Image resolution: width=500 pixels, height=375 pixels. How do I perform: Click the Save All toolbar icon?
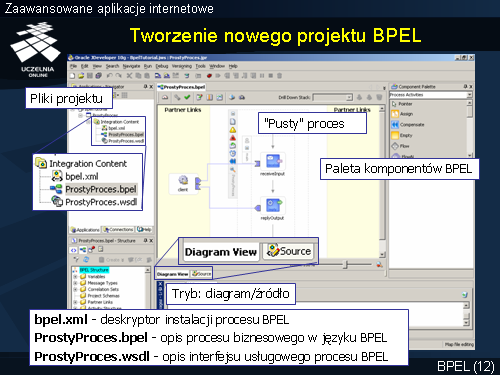[x=98, y=76]
